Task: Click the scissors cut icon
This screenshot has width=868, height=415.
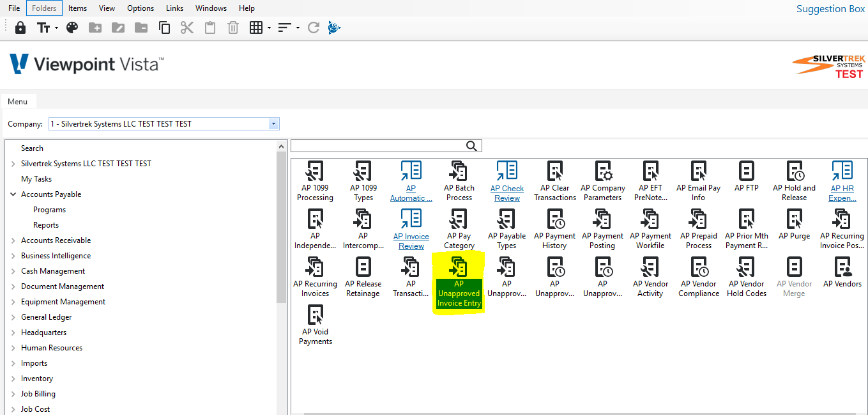Action: click(187, 27)
